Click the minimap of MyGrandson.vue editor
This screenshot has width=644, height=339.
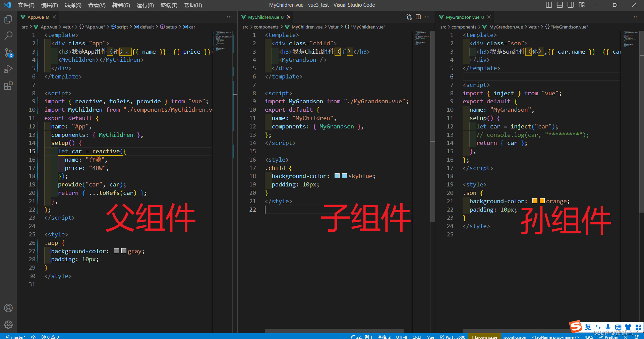point(631,39)
